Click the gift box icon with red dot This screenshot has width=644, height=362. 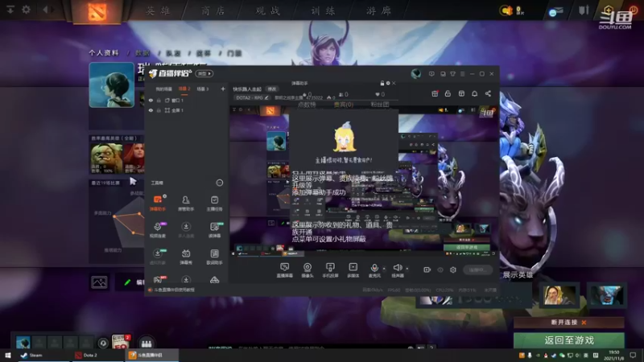point(435,93)
